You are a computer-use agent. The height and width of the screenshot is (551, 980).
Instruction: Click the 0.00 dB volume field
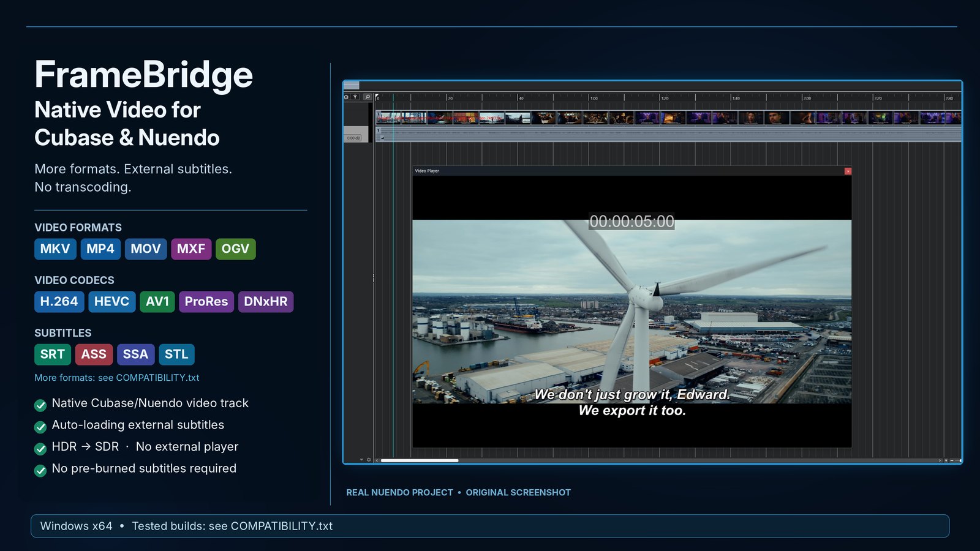[x=353, y=138]
